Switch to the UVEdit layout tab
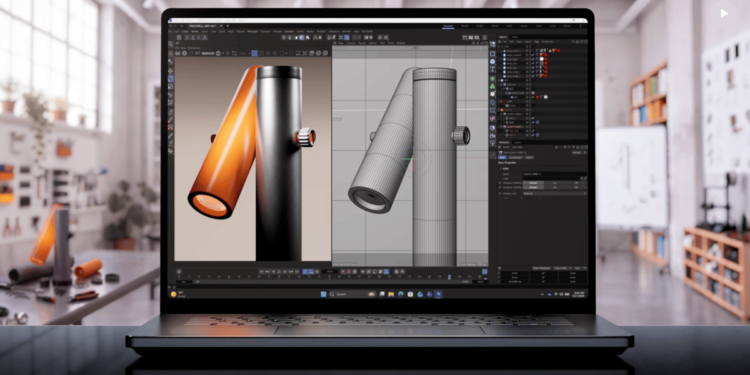This screenshot has height=375, width=750. pyautogui.click(x=495, y=26)
